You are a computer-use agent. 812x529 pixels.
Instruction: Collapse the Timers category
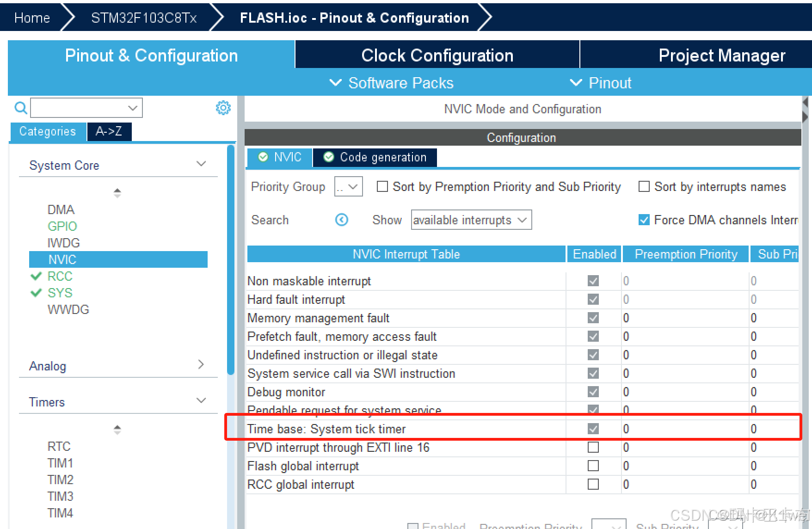(x=201, y=400)
